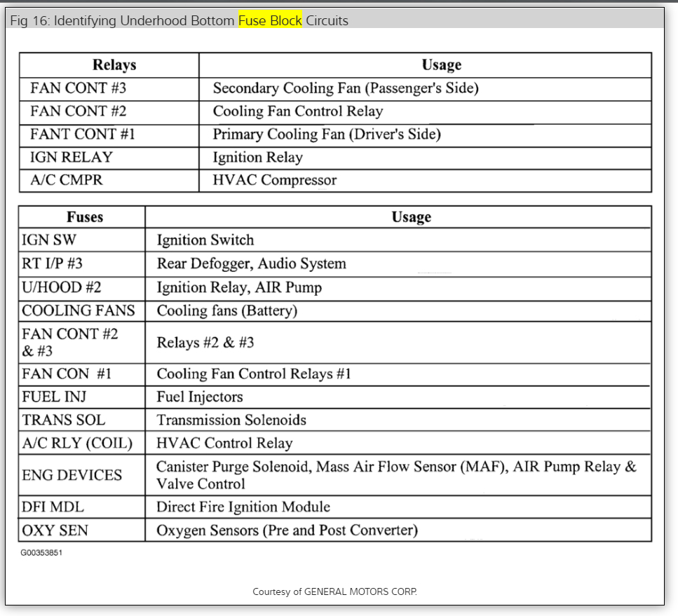This screenshot has width=678, height=616.
Task: Select the 'TRANS SOL' fuse cell
Action: click(82, 420)
